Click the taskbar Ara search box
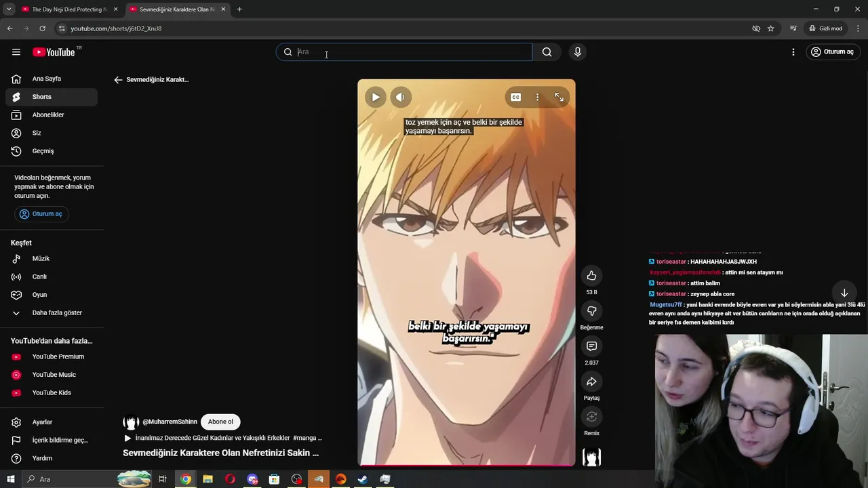The width and height of the screenshot is (868, 488). 87,479
